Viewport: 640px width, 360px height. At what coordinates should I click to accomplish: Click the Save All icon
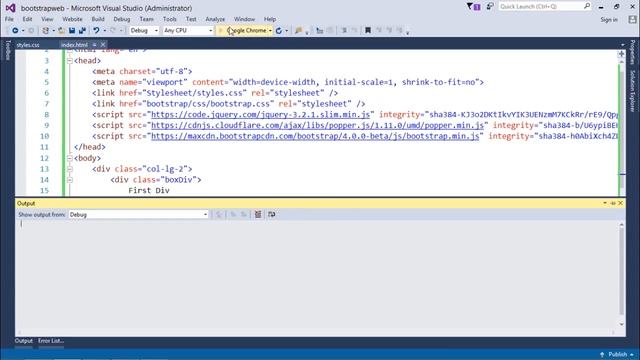[x=82, y=31]
